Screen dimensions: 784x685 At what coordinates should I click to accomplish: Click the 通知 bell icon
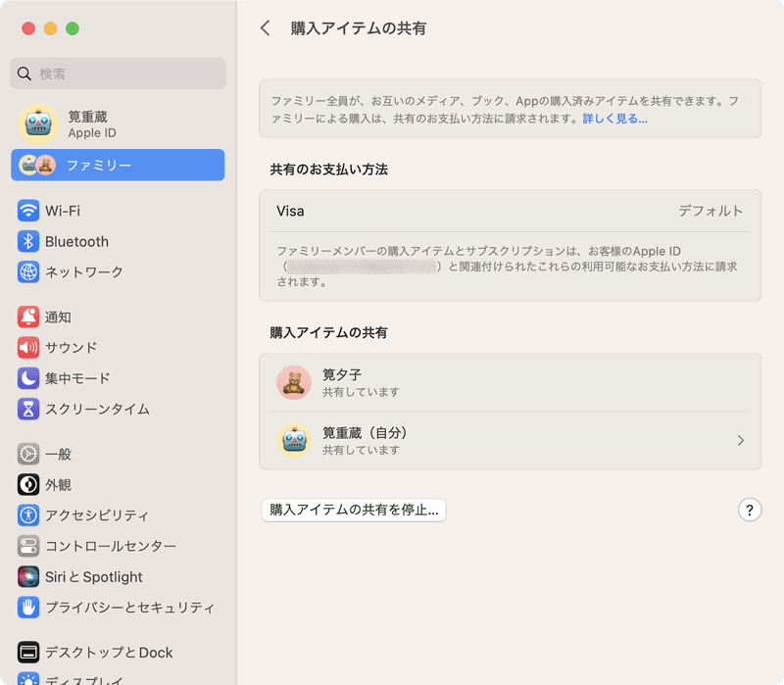[x=28, y=317]
